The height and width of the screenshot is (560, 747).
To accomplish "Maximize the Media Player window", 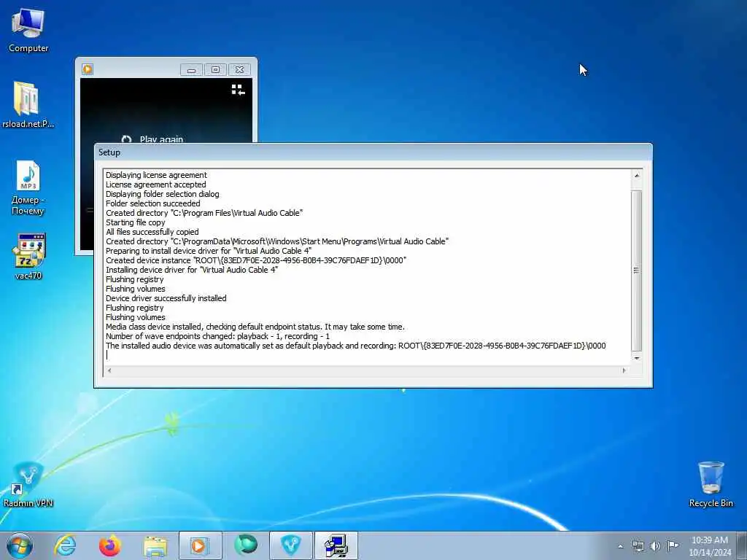I will pos(215,70).
